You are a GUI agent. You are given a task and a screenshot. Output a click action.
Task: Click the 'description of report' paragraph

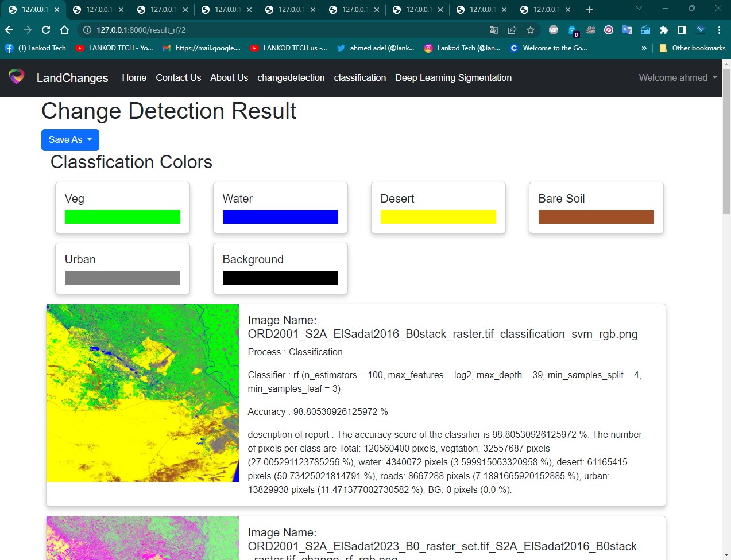click(445, 462)
